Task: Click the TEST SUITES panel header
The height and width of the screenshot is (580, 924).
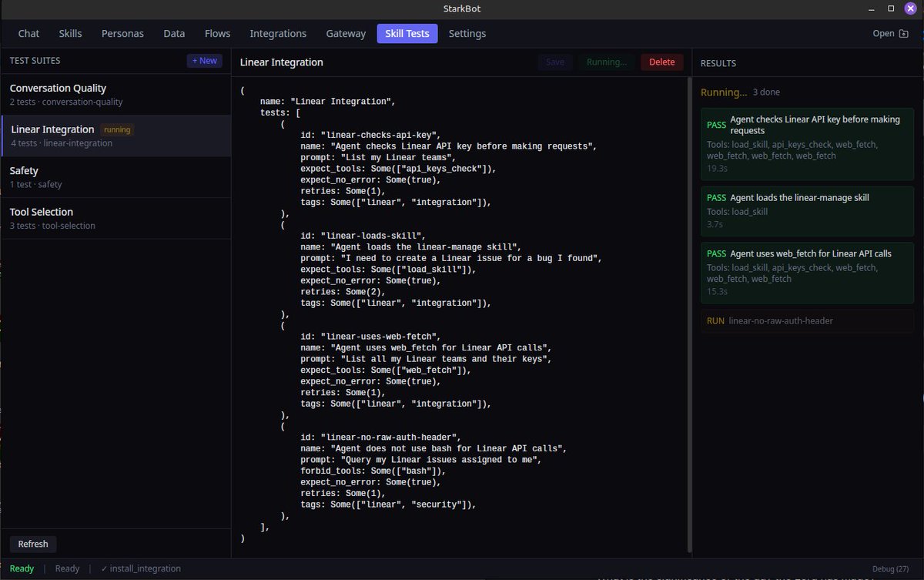Action: coord(35,61)
